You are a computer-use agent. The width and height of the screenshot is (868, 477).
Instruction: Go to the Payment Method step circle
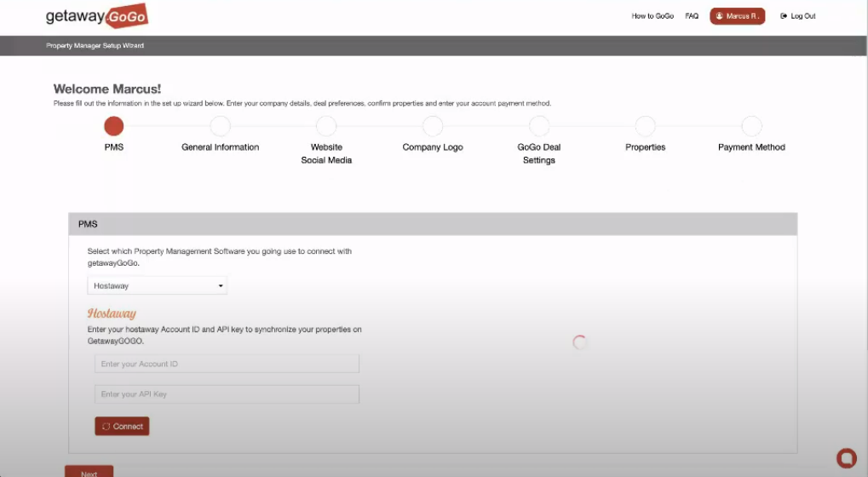coord(752,126)
